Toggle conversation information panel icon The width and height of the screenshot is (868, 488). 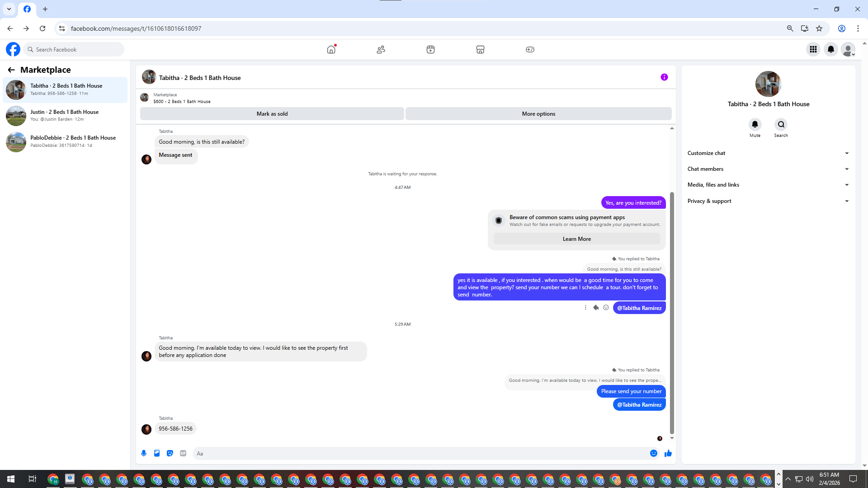[x=664, y=77]
